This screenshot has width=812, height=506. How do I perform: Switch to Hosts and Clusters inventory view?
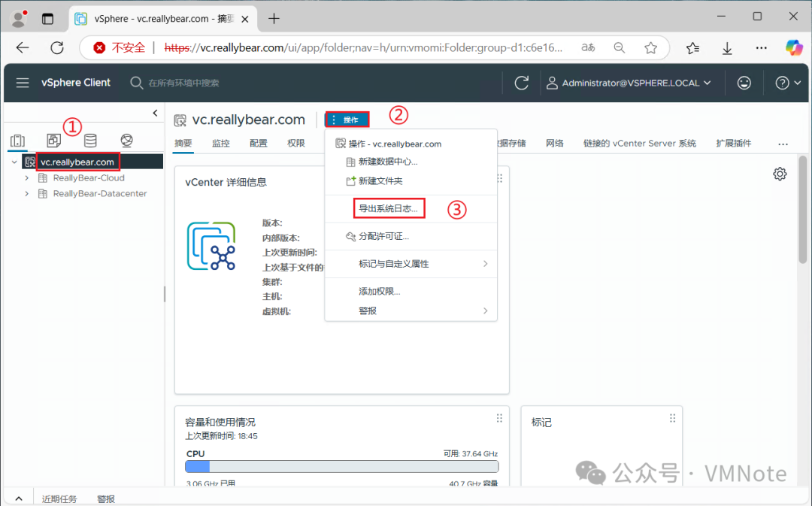click(x=17, y=141)
